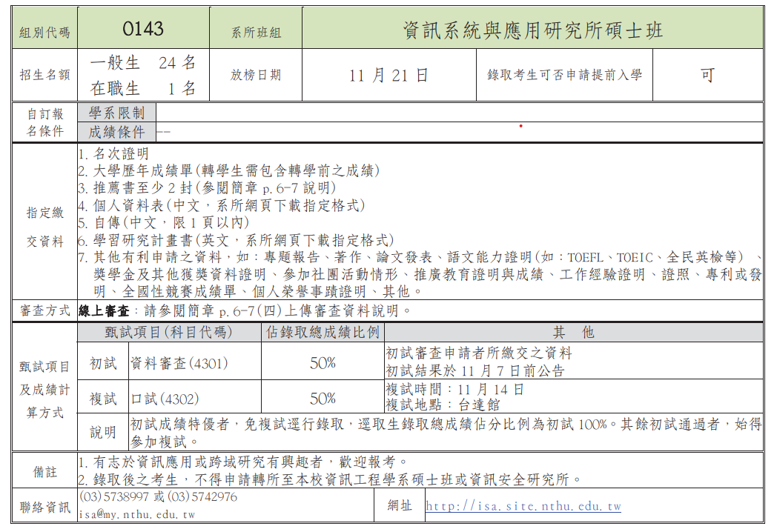The width and height of the screenshot is (777, 532).
Task: Click the 甄試項目(科目代碼) column header
Action: [x=168, y=332]
